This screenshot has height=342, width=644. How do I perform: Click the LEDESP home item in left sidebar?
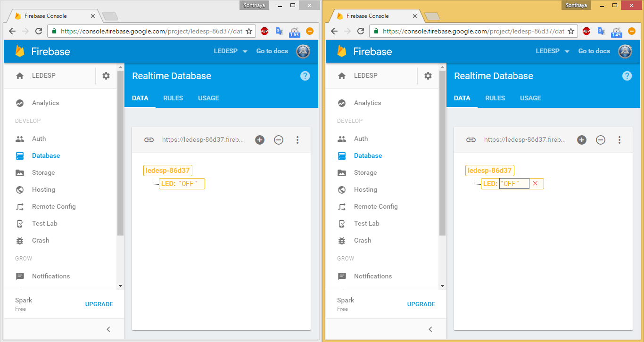point(50,75)
